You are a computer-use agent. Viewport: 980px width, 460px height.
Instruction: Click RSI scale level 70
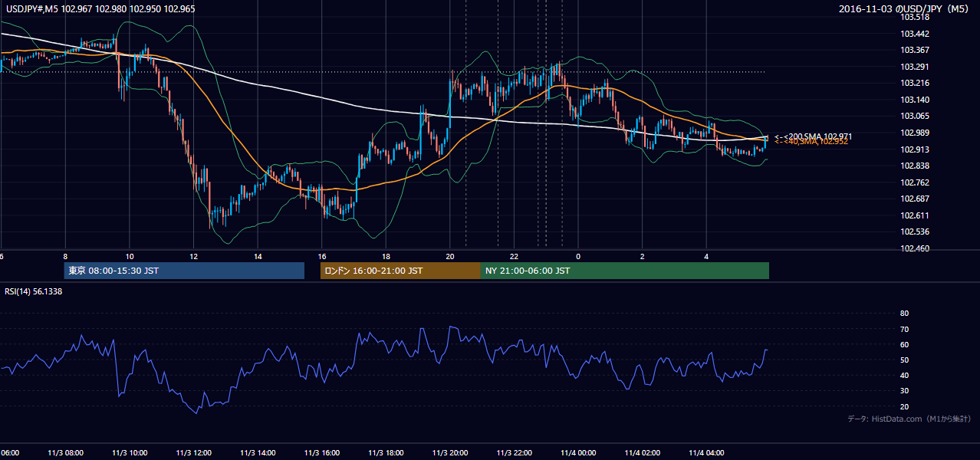pos(904,329)
